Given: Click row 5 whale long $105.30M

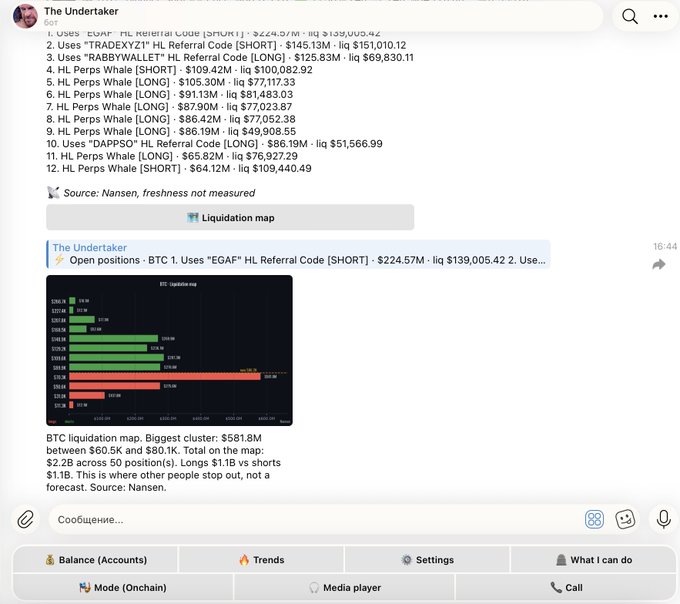Looking at the screenshot, I should 171,82.
